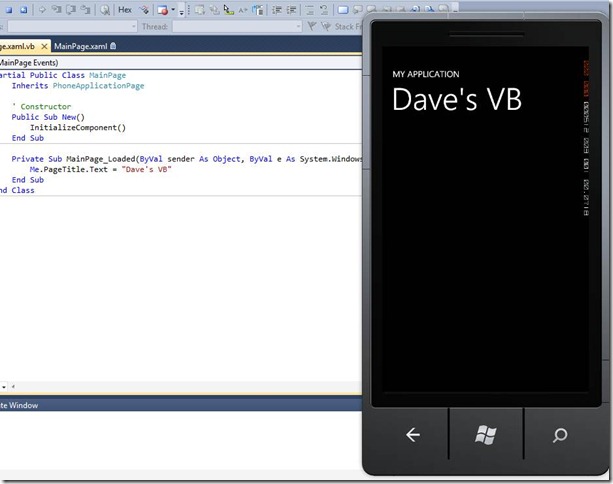Open the (MainPage Events) dropdown
The image size is (613, 484).
(x=181, y=63)
